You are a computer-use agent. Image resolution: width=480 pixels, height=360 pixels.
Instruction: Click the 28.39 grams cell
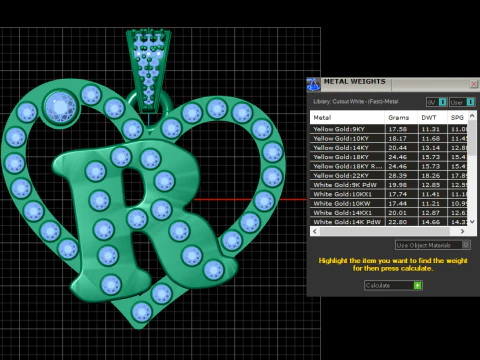point(401,176)
